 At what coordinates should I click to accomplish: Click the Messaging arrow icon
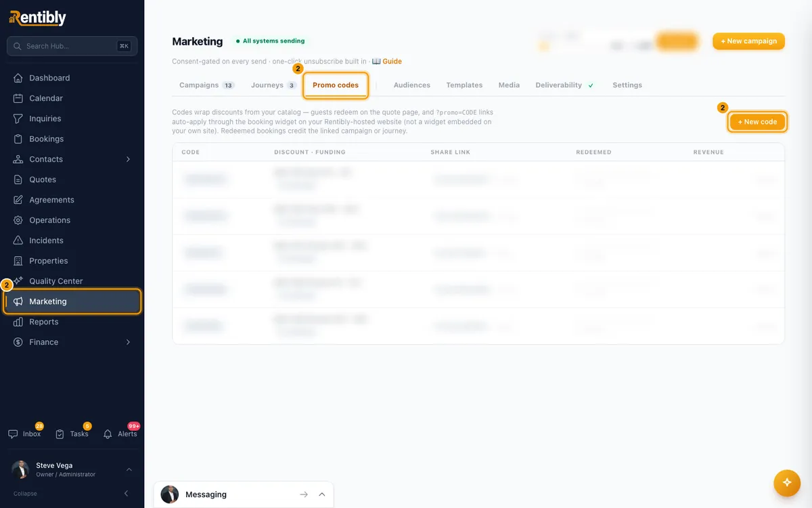(x=304, y=494)
